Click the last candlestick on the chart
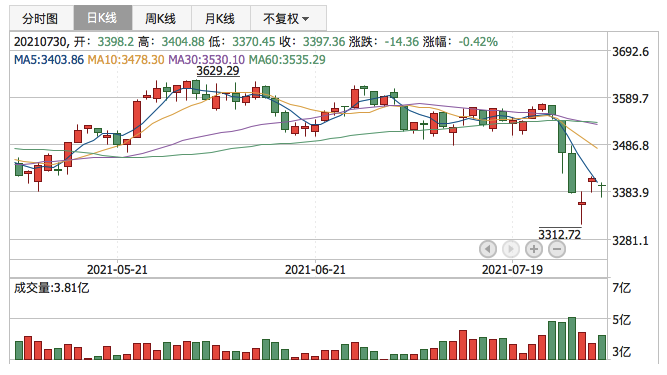The image size is (667, 375). coord(601,189)
